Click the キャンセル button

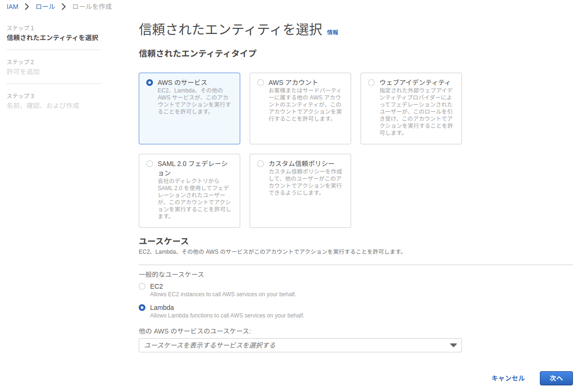point(508,378)
